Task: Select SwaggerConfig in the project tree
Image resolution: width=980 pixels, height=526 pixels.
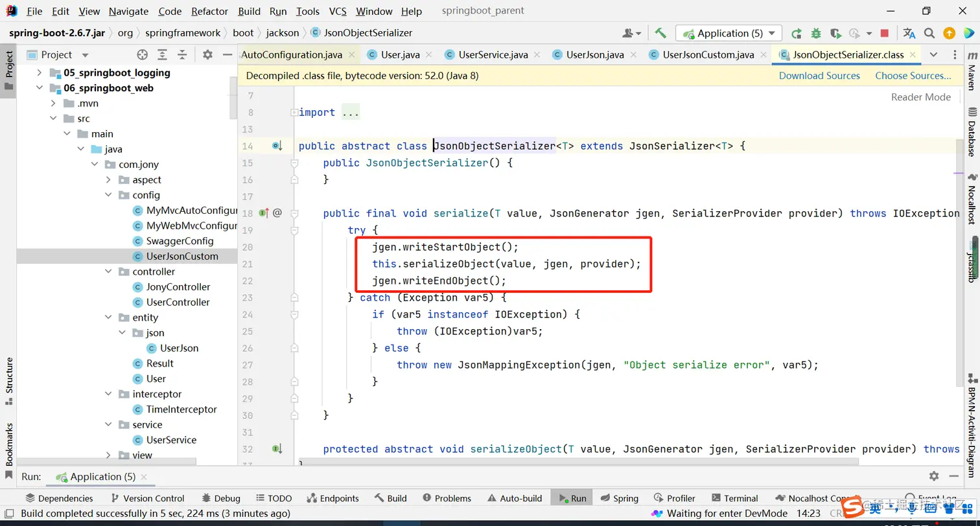Action: click(180, 241)
